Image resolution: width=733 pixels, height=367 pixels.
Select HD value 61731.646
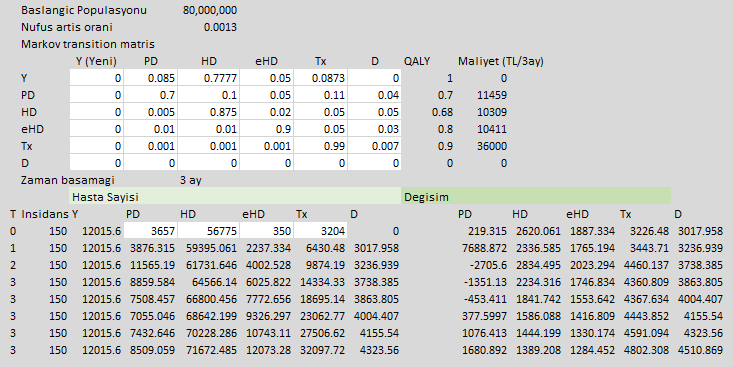tap(211, 265)
